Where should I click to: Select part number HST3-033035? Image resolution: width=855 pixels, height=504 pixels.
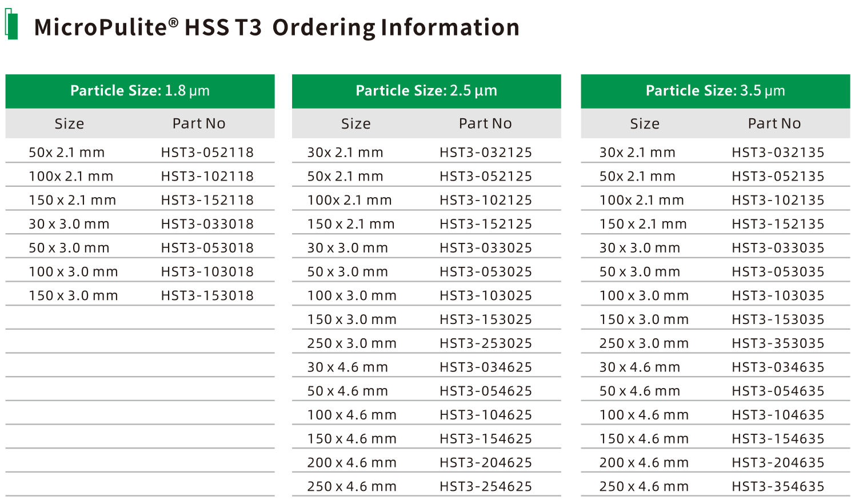coord(778,248)
